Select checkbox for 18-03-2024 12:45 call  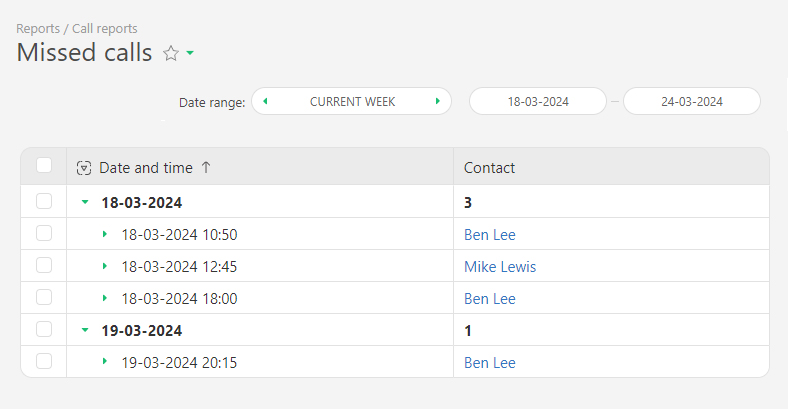pos(44,266)
